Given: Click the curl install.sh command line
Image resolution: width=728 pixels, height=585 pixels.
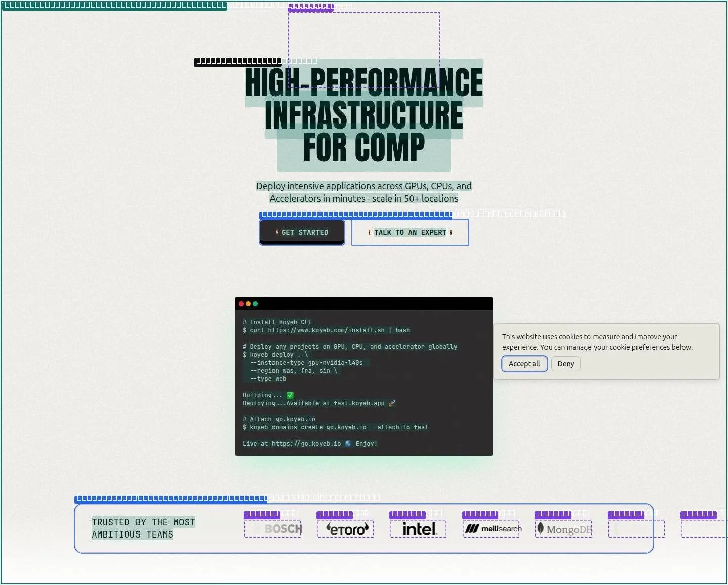Looking at the screenshot, I should pos(326,330).
